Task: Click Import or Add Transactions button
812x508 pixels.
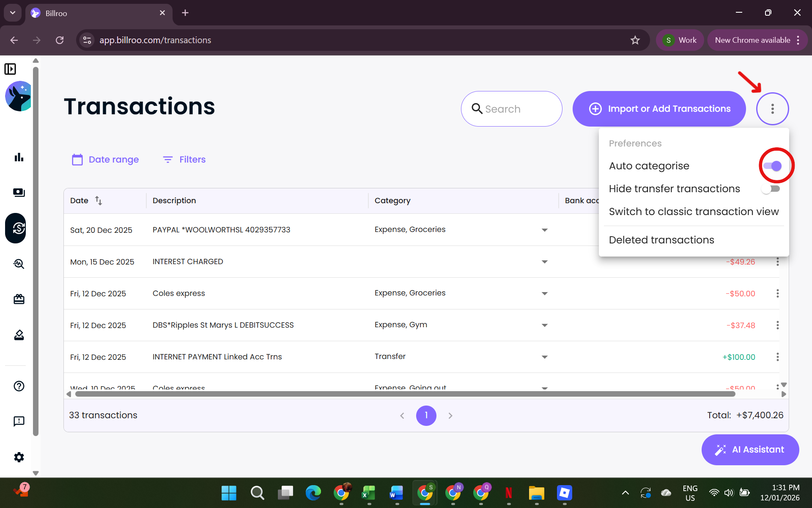Action: (659, 109)
